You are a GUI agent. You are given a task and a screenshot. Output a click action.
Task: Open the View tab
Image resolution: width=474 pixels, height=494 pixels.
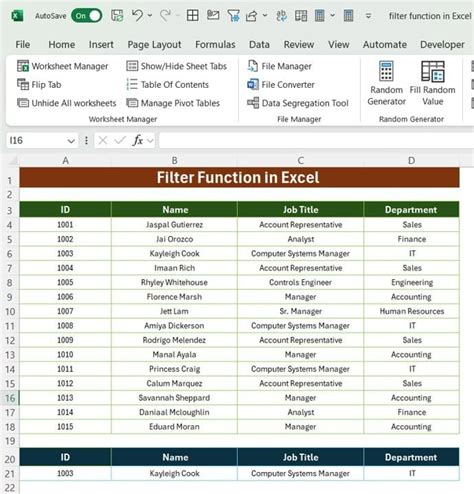point(339,44)
